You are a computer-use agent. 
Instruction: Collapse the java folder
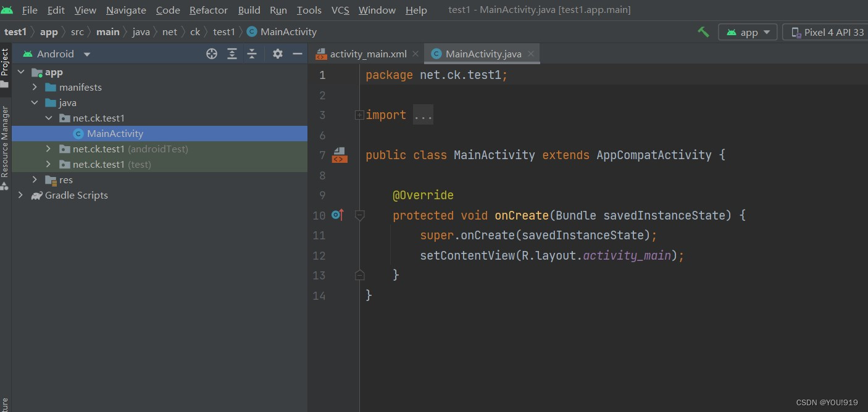pos(35,103)
